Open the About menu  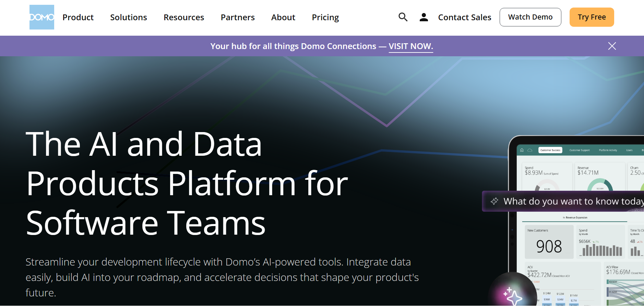(x=283, y=17)
